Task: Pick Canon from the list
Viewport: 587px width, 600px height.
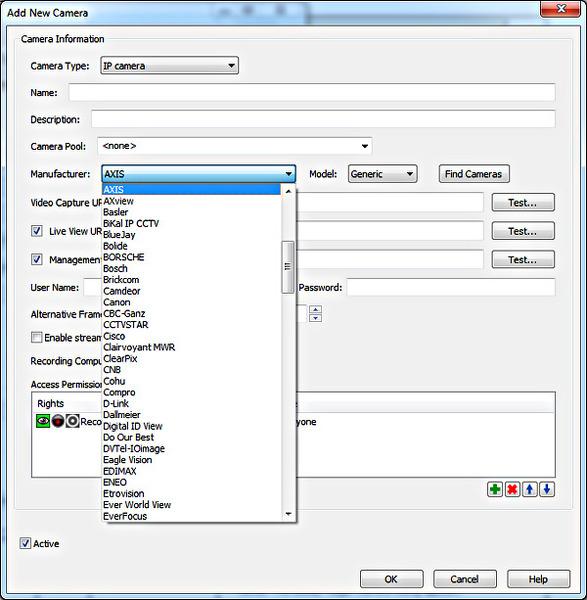Action: tap(191, 302)
